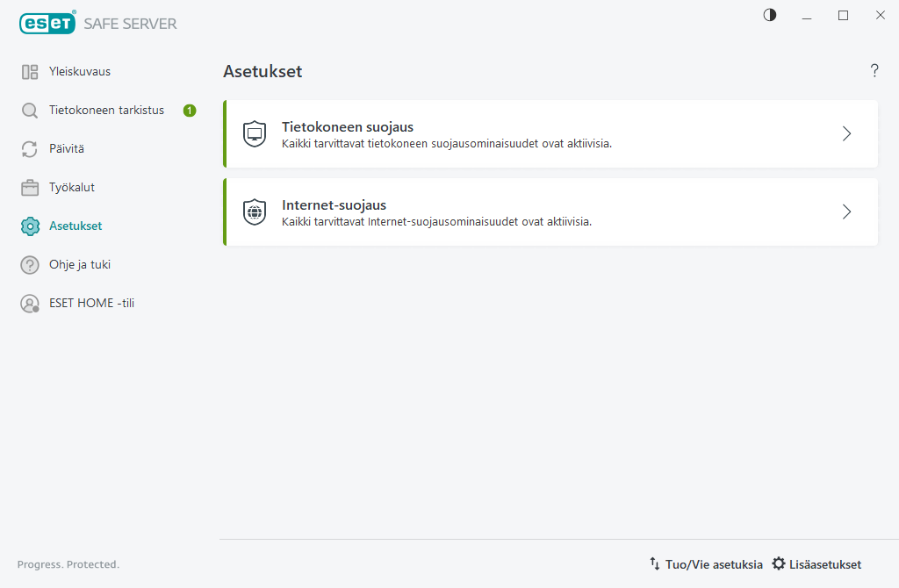Image resolution: width=899 pixels, height=588 pixels.
Task: Expand Internet-suojaus with the chevron arrow
Action: pyautogui.click(x=846, y=212)
